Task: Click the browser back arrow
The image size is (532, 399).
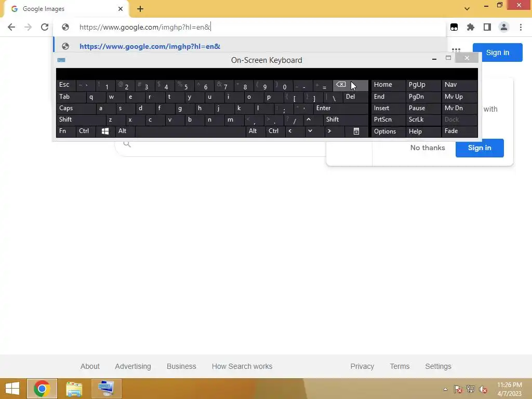Action: (x=11, y=27)
